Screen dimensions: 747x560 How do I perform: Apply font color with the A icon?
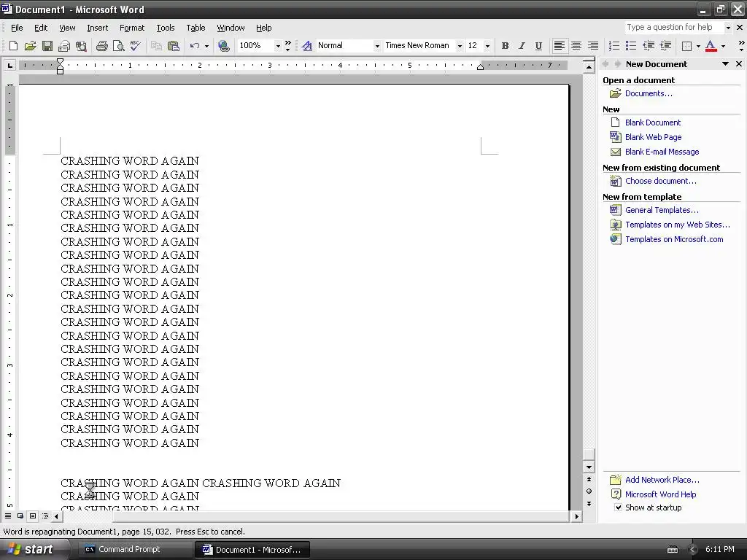tap(711, 46)
